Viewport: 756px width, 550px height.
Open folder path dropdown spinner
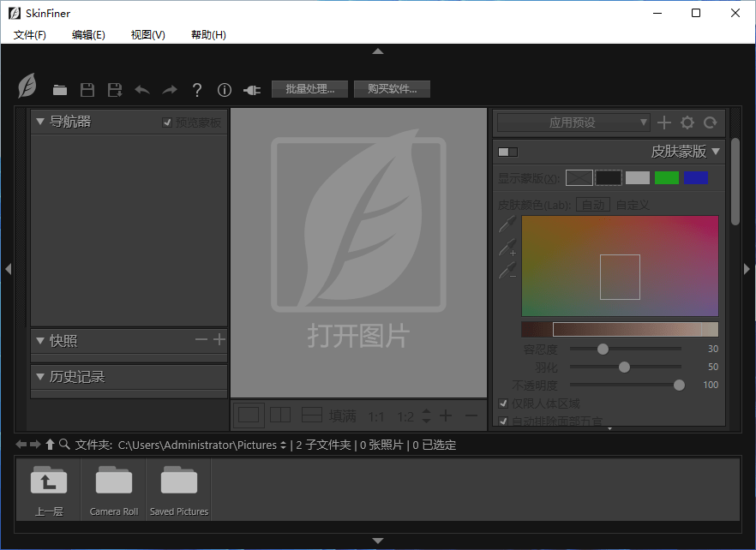[283, 445]
